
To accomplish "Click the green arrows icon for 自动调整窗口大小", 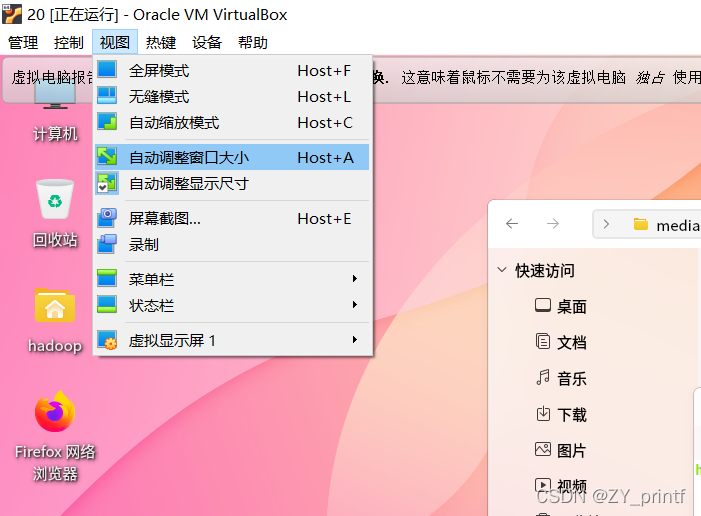I will point(107,156).
